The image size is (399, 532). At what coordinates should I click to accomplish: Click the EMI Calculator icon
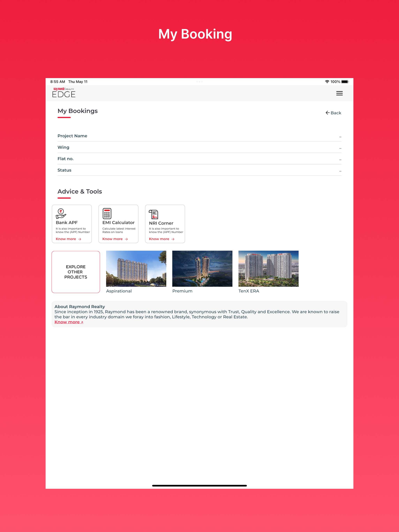107,213
